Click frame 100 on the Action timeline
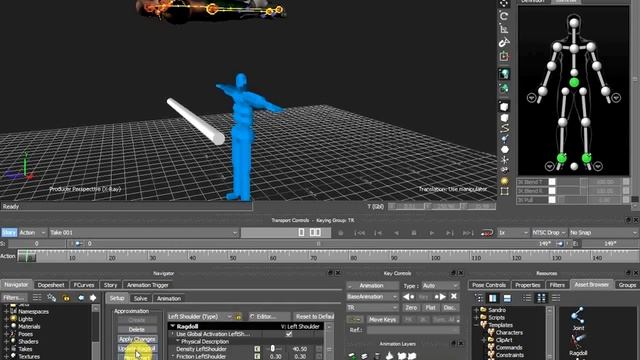 (x=436, y=257)
